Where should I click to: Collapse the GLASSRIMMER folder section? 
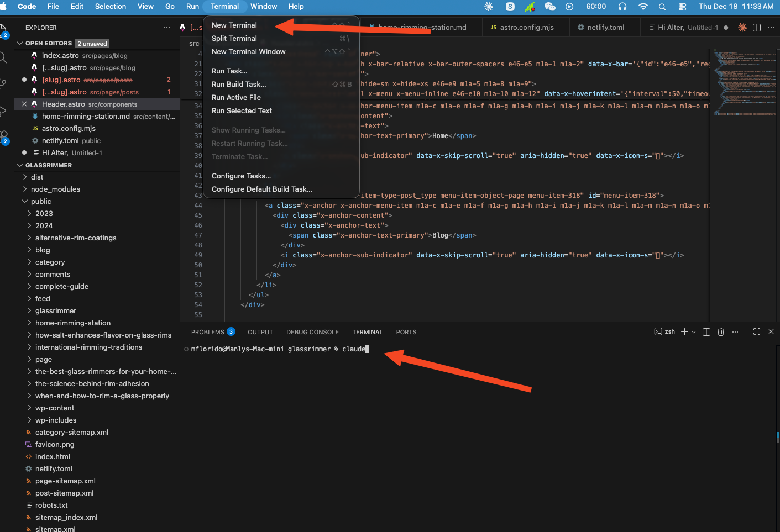tap(20, 165)
